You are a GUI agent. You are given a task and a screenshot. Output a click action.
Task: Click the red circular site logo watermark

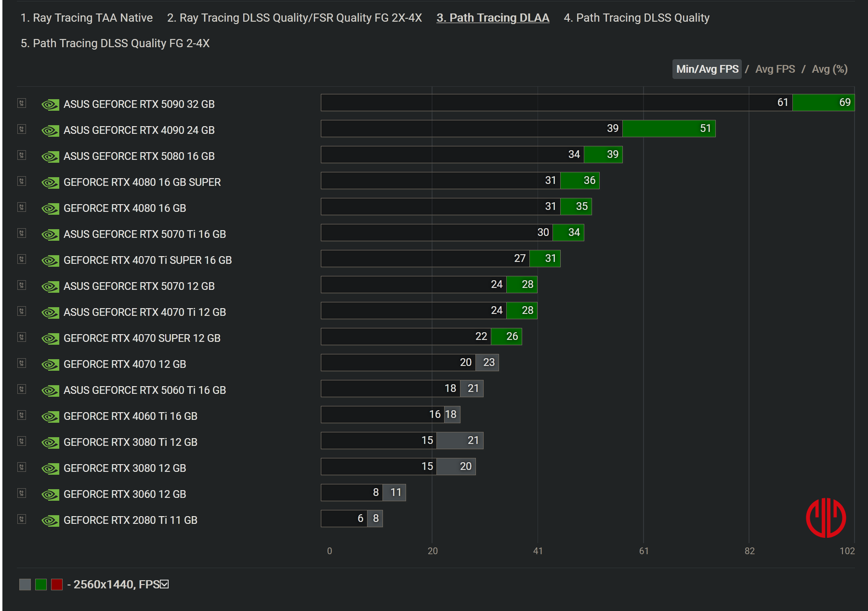[826, 518]
